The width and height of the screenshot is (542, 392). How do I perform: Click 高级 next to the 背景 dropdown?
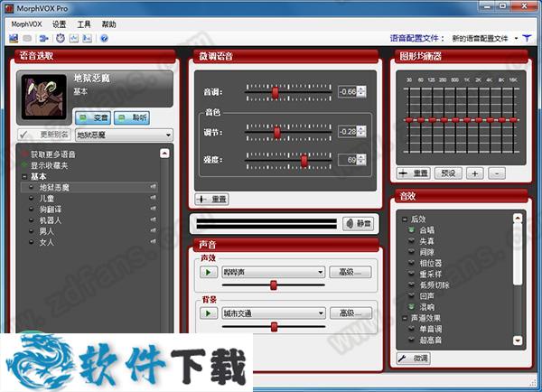coord(350,313)
